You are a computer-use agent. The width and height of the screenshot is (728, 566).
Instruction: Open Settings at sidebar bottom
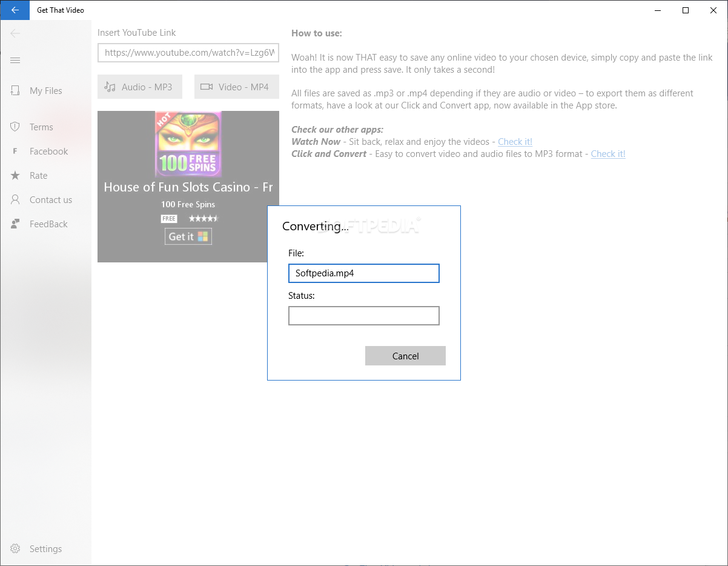45,548
